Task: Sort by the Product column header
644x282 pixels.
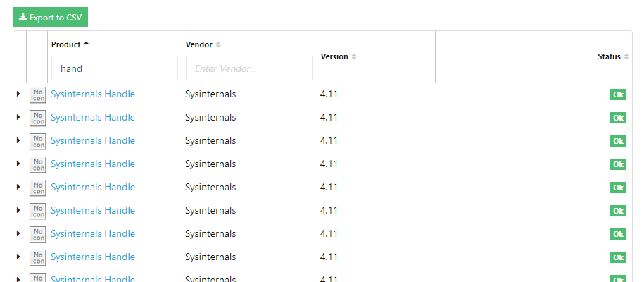Action: click(70, 44)
